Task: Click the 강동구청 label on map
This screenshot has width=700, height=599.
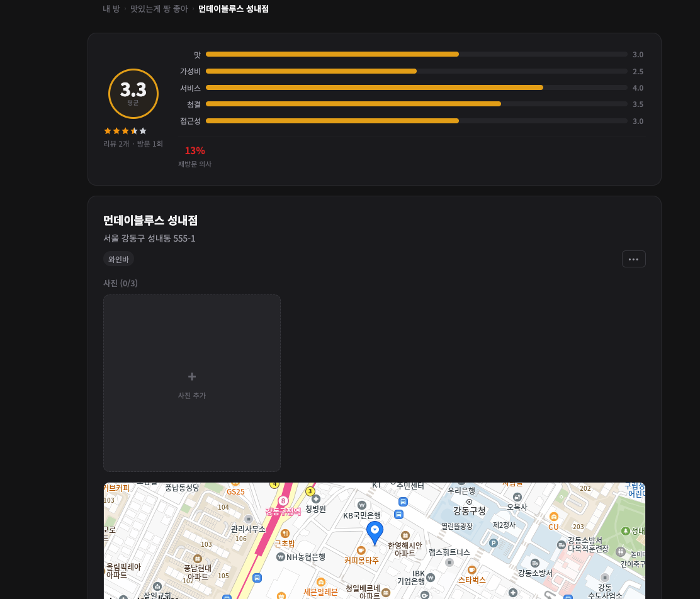Action: point(469,511)
